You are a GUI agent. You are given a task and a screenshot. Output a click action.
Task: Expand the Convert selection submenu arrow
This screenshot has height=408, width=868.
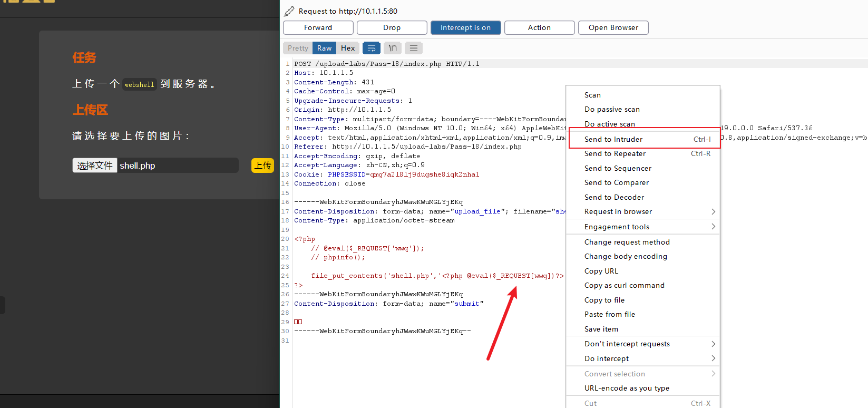(x=714, y=374)
